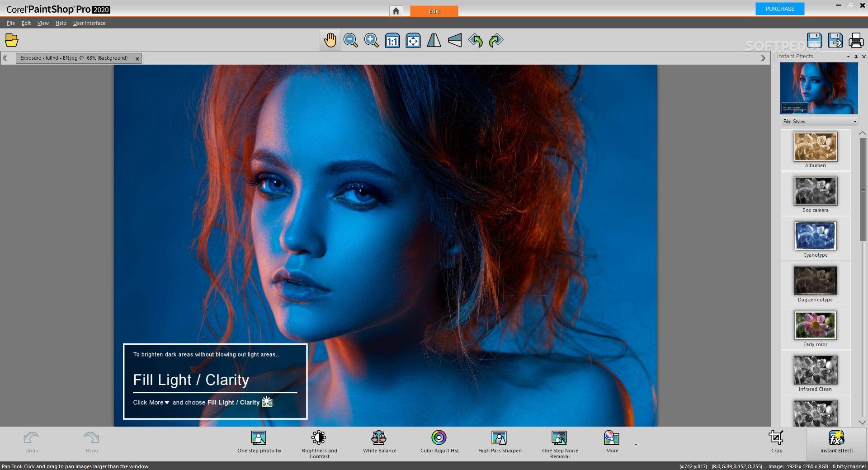The width and height of the screenshot is (868, 470).
Task: Save the current image
Action: [x=815, y=40]
